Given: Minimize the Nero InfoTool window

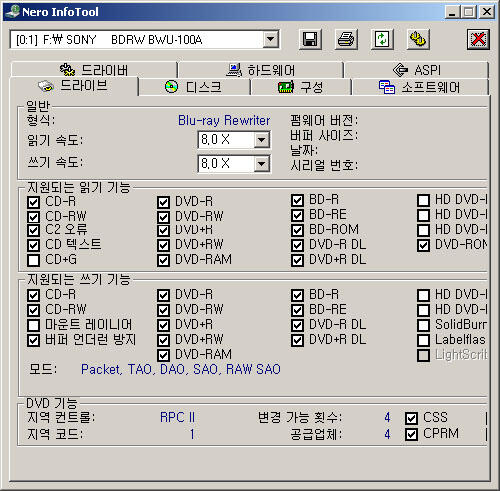Looking at the screenshot, I should (452, 12).
